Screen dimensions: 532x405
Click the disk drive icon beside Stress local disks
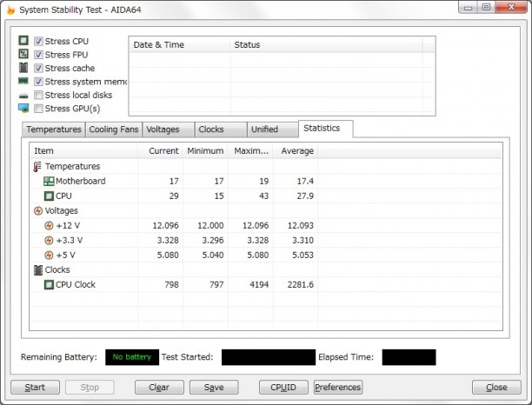23,96
